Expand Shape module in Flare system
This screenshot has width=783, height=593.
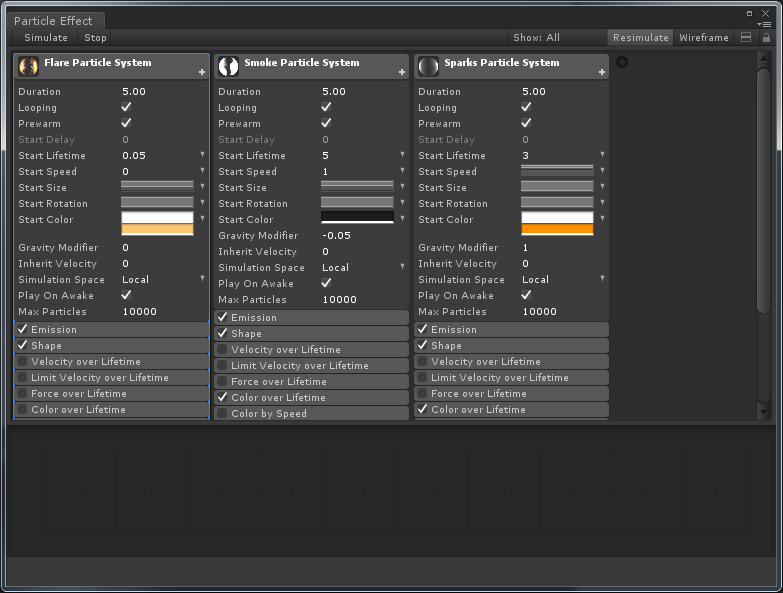point(111,345)
